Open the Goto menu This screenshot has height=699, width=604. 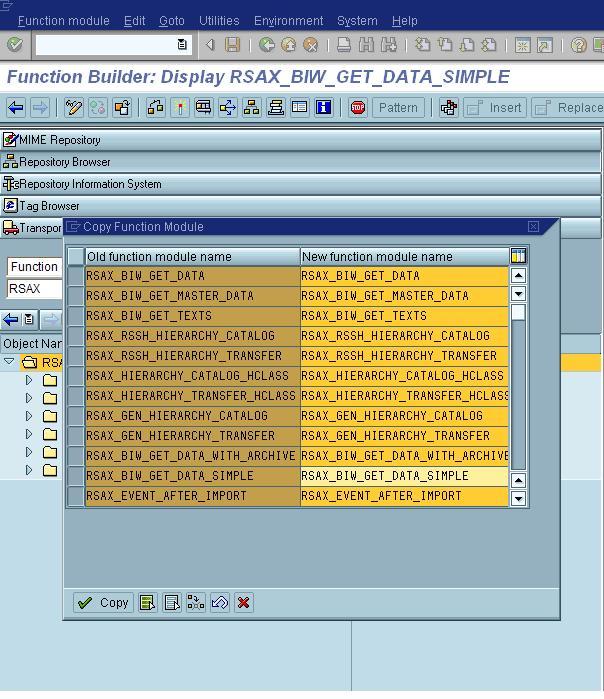[x=172, y=21]
